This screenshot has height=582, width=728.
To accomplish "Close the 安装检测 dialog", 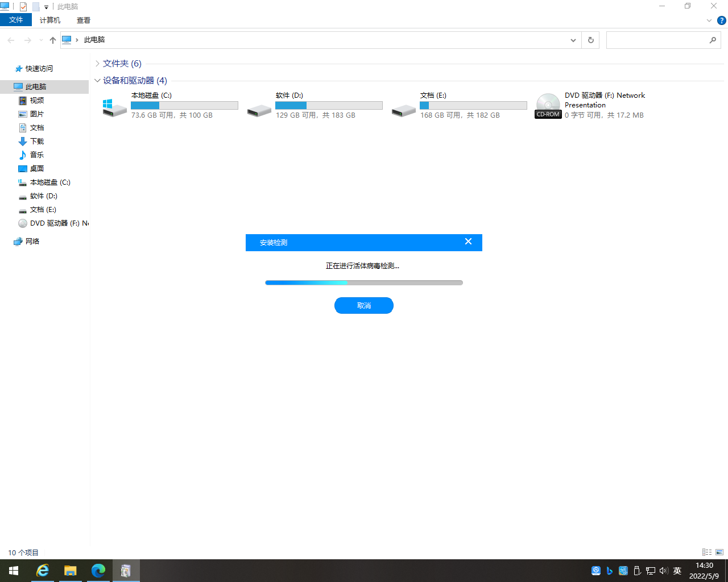I will pos(468,242).
